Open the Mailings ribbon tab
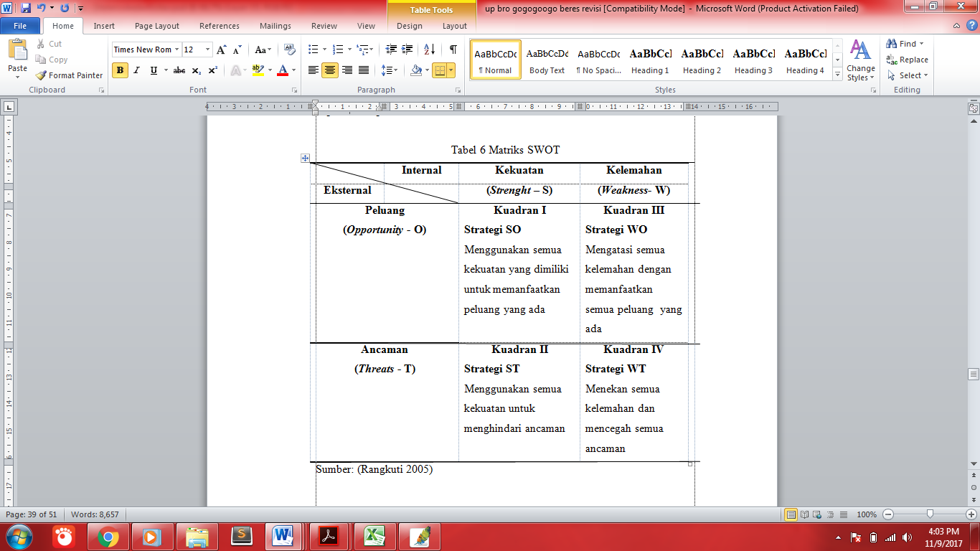The image size is (980, 551). [x=275, y=25]
